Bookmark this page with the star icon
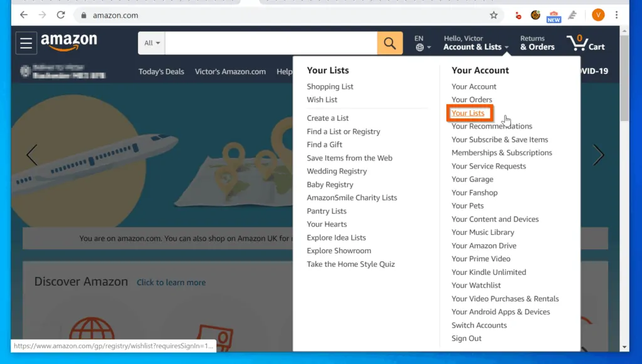The width and height of the screenshot is (642, 364). (494, 15)
